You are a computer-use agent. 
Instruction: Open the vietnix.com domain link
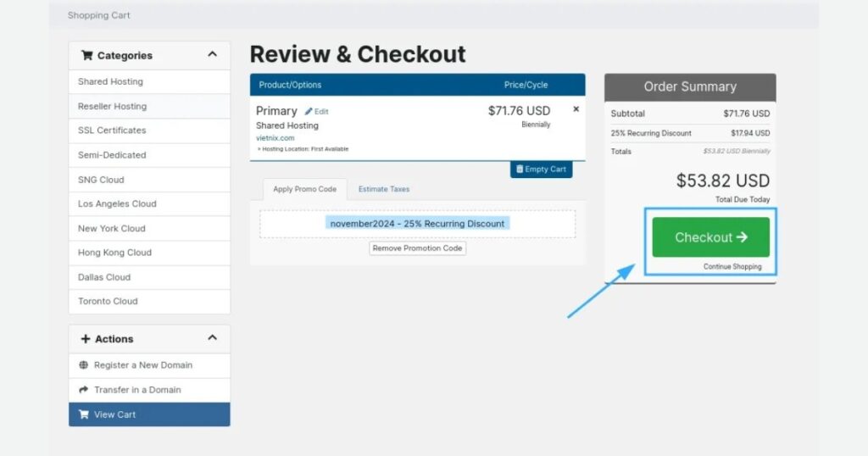tap(275, 137)
